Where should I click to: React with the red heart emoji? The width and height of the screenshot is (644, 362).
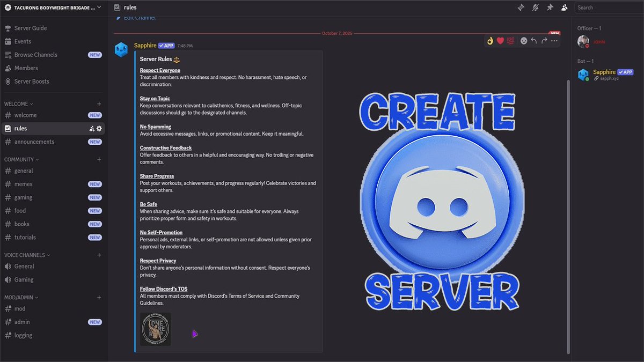click(500, 41)
